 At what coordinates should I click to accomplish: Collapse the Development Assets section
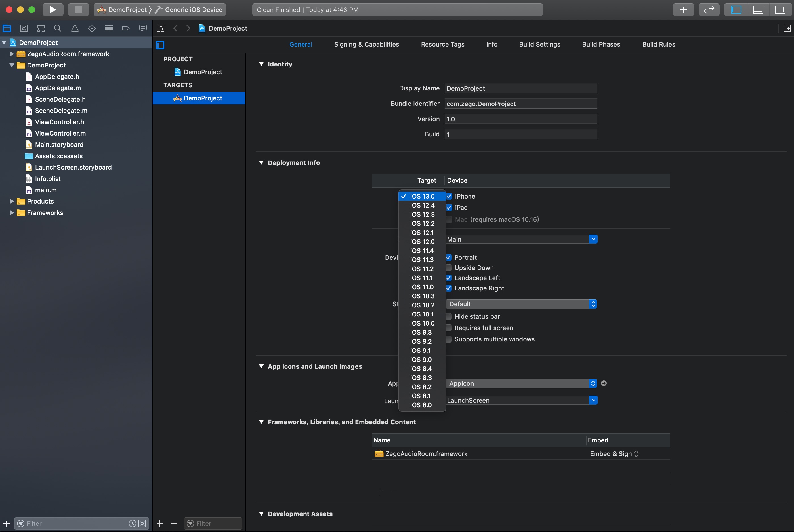261,513
